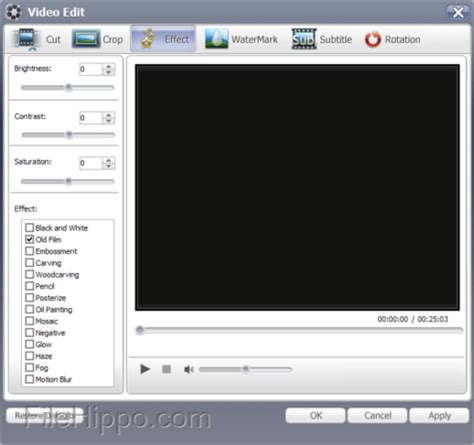The width and height of the screenshot is (474, 445).
Task: Enable the Carving effect
Action: point(30,263)
